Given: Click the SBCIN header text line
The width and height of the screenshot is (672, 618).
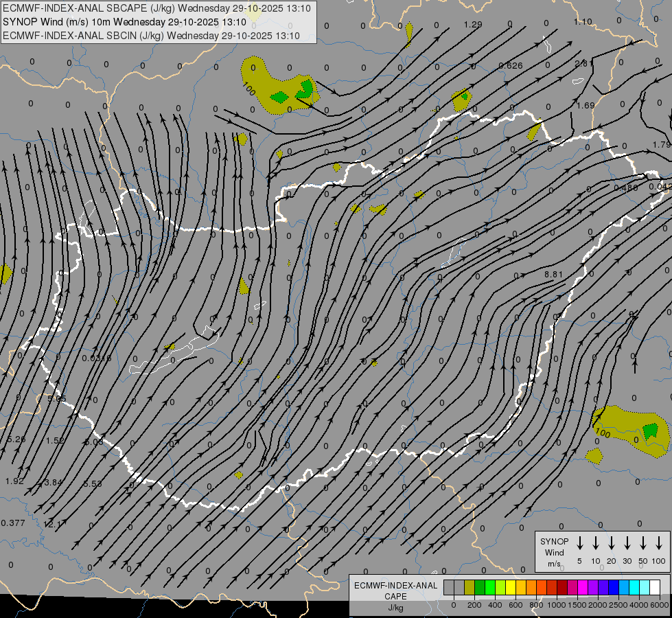Looking at the screenshot, I should tap(151, 36).
